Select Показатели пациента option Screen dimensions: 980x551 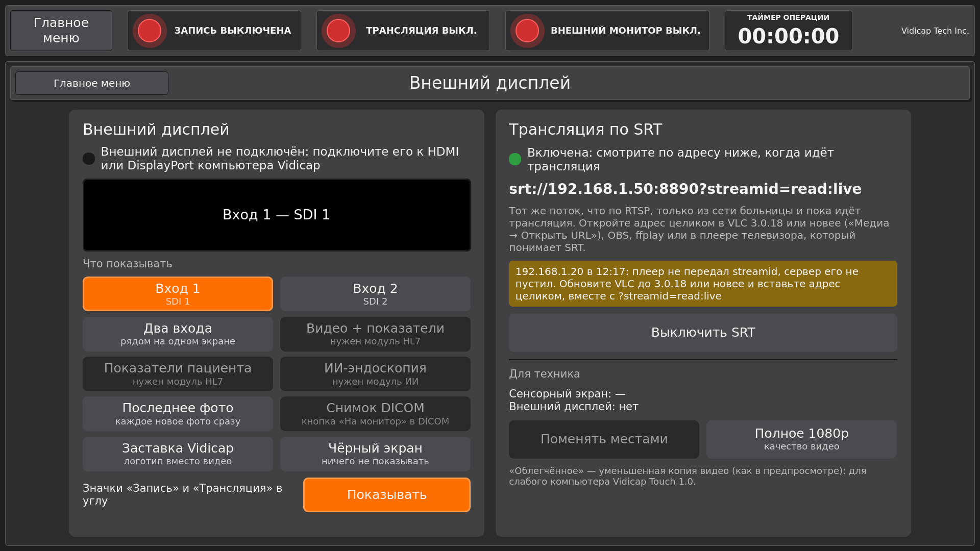178,374
